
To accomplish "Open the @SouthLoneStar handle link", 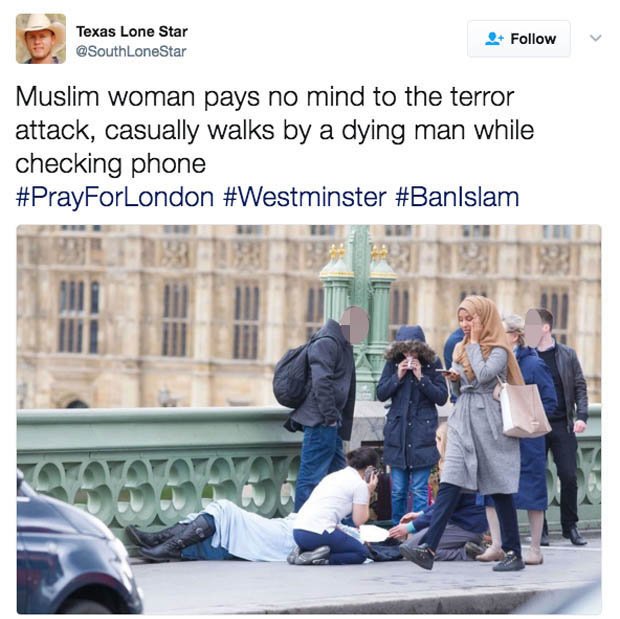I will [131, 51].
